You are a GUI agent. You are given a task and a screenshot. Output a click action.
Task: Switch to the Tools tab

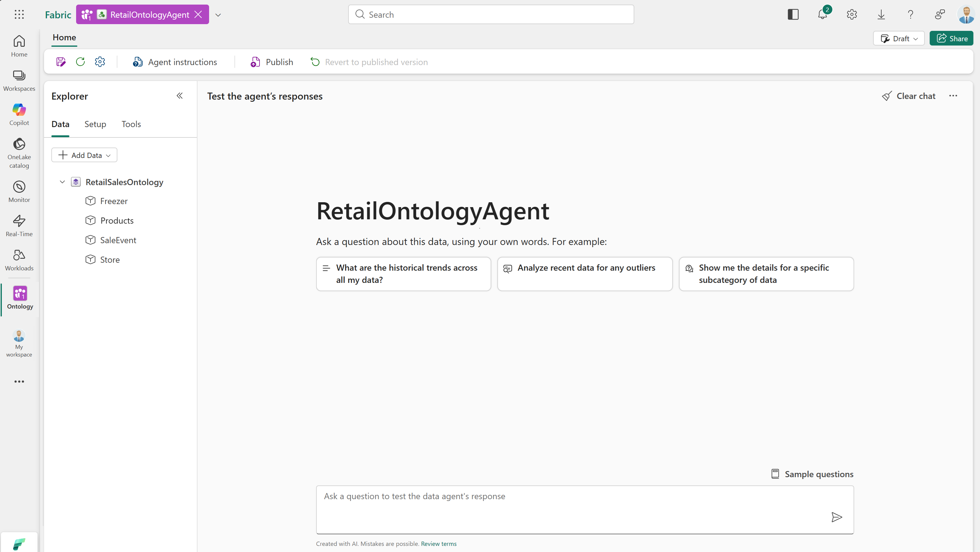[131, 124]
